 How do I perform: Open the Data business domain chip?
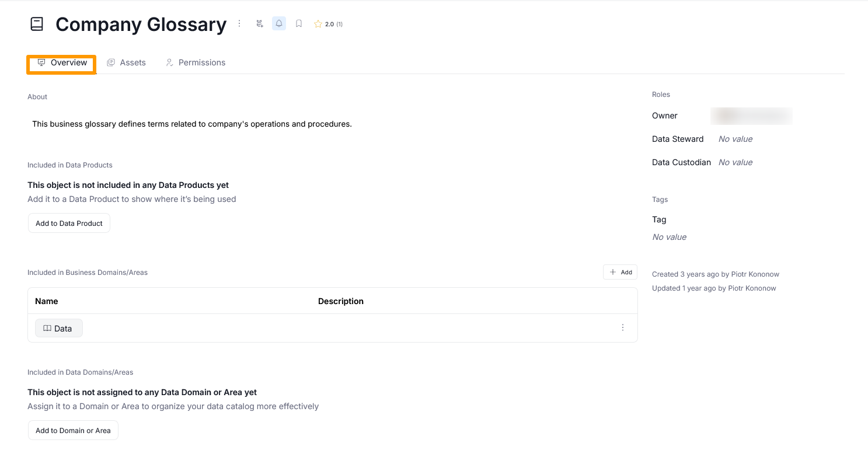[58, 329]
